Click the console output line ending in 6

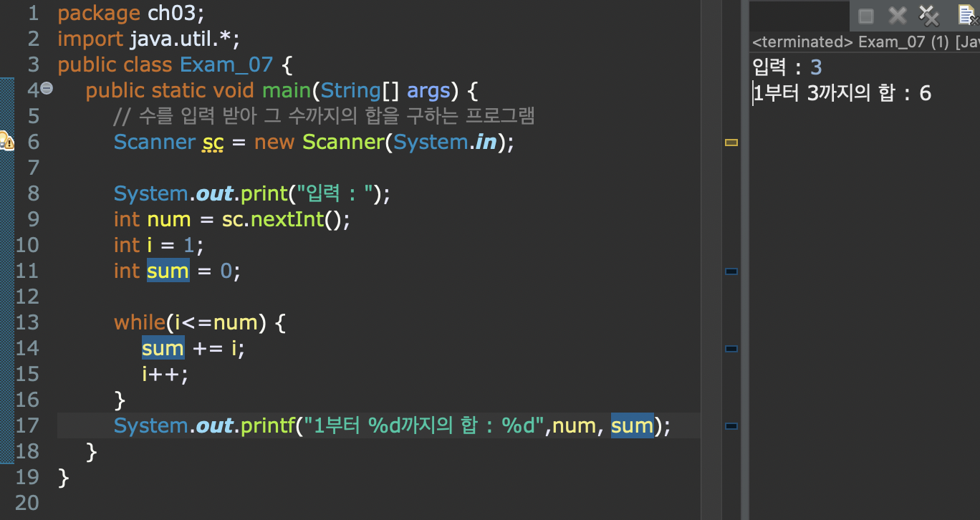842,94
